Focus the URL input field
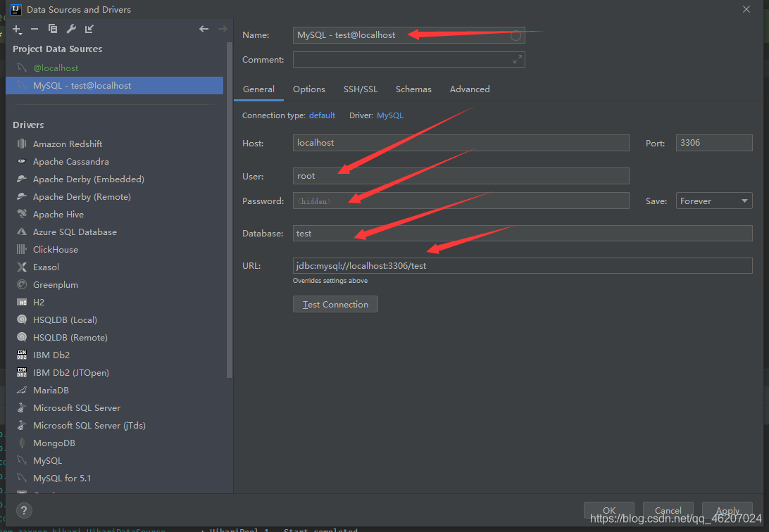The image size is (769, 532). point(523,266)
